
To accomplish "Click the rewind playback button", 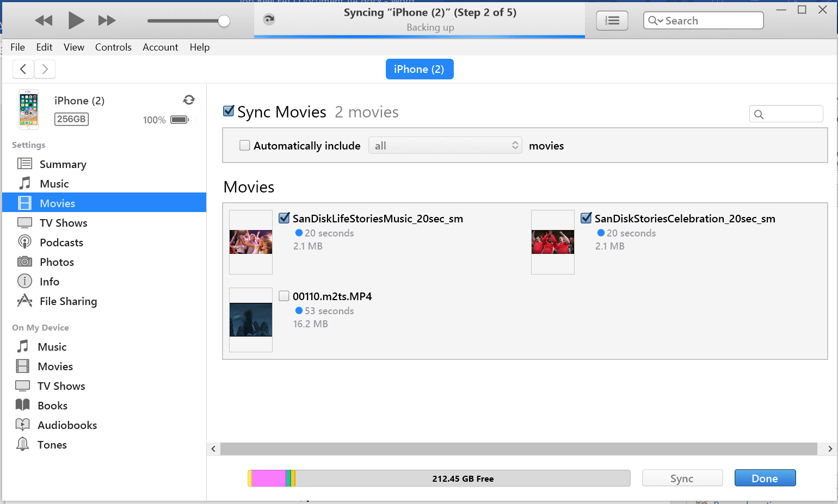I will click(44, 21).
